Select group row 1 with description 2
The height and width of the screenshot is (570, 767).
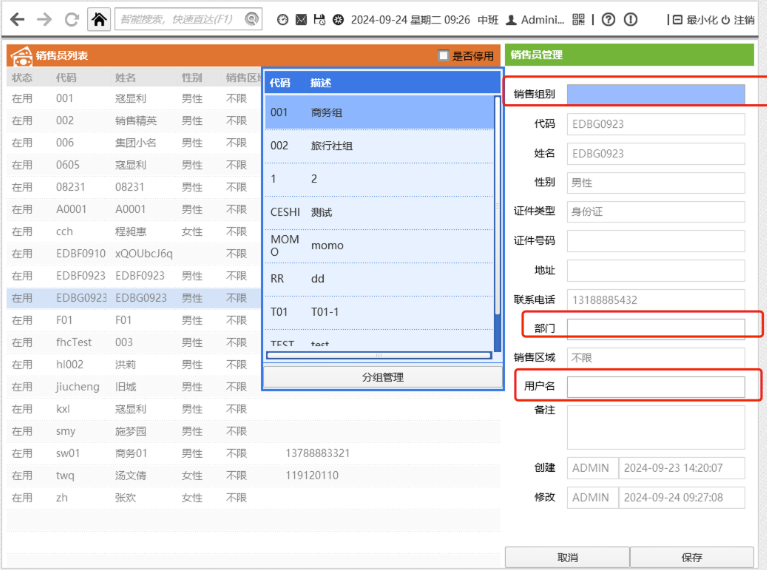(x=379, y=179)
